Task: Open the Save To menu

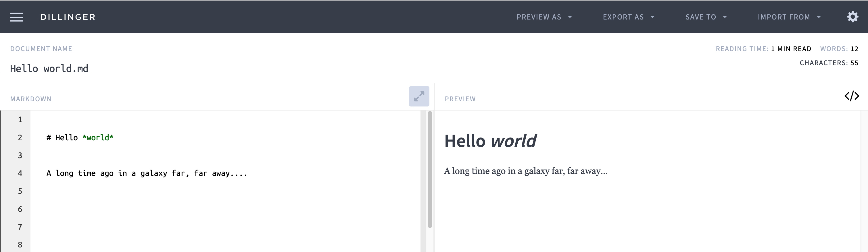Action: coord(706,17)
